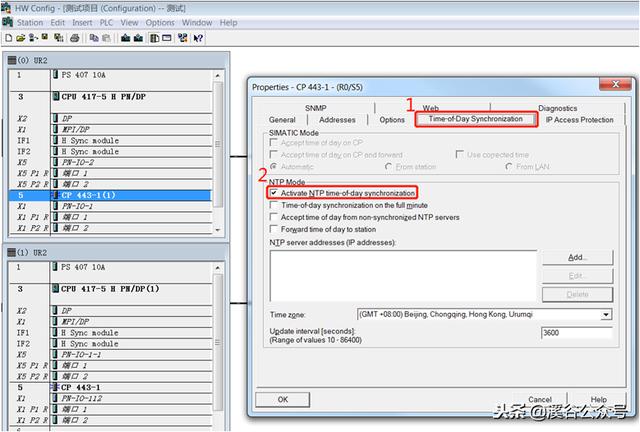This screenshot has height=432, width=640.
Task: Switch to the General tab
Action: (x=282, y=120)
